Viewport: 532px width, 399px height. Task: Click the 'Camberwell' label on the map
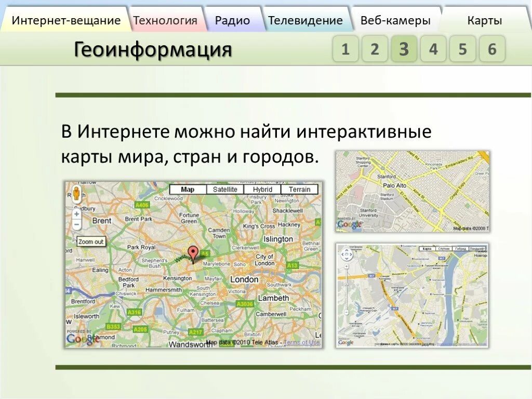tap(271, 314)
